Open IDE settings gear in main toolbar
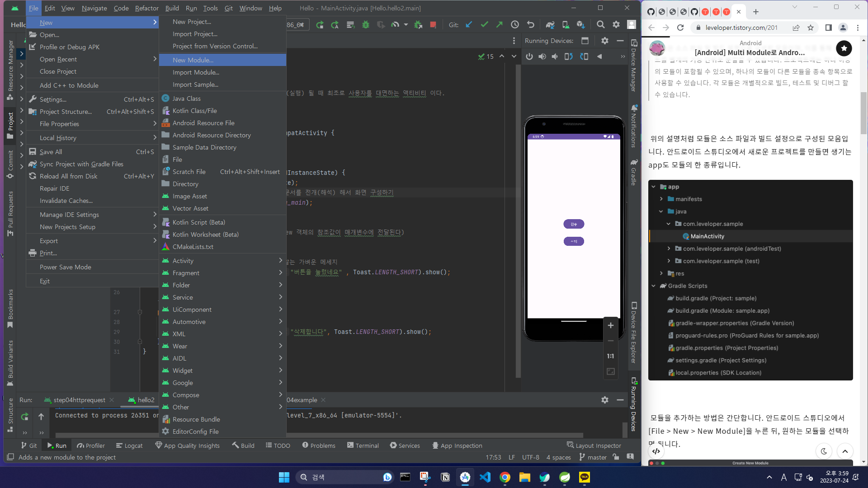 pos(616,25)
